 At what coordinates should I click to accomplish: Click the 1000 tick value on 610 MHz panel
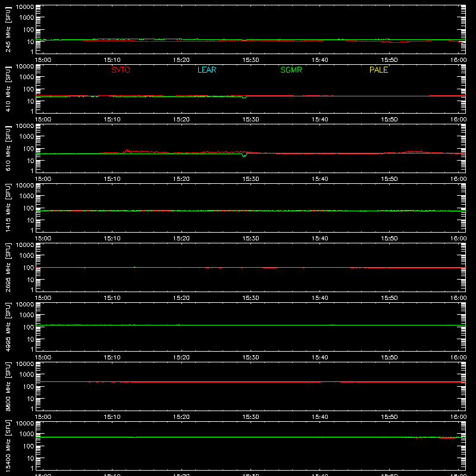point(27,137)
